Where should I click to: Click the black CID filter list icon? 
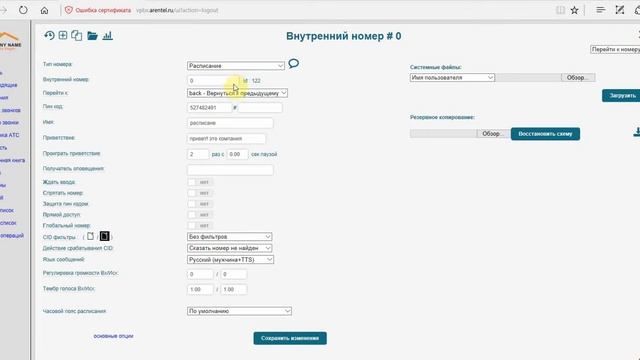click(x=104, y=236)
